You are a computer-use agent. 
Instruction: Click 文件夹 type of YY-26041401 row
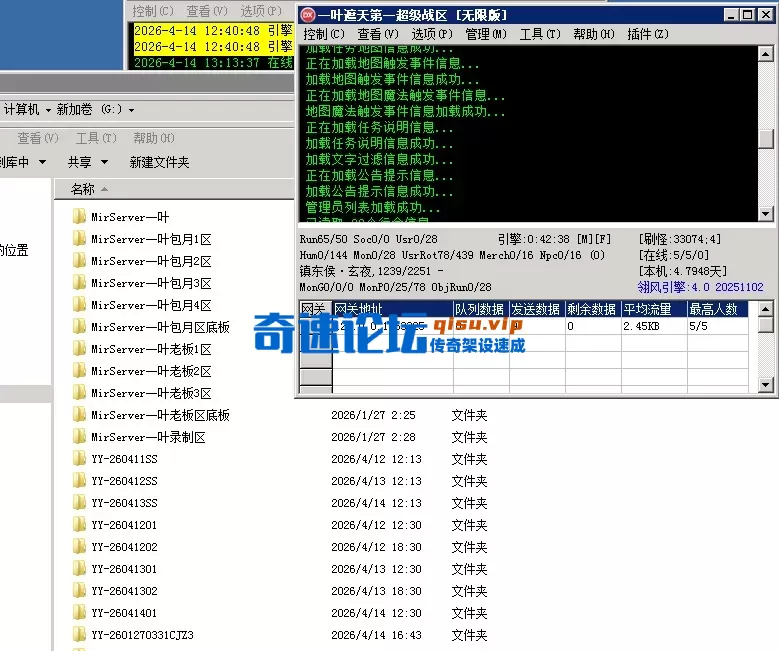click(469, 613)
